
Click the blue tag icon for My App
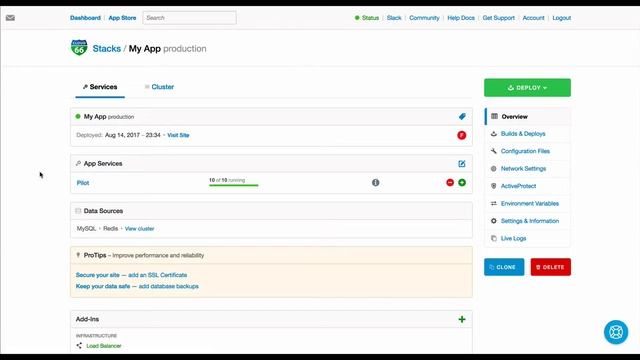462,116
